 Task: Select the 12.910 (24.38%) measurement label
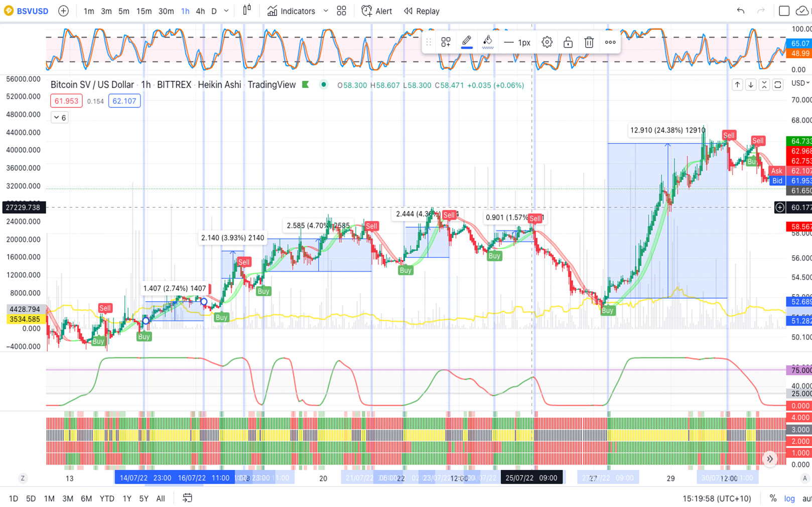coord(667,130)
